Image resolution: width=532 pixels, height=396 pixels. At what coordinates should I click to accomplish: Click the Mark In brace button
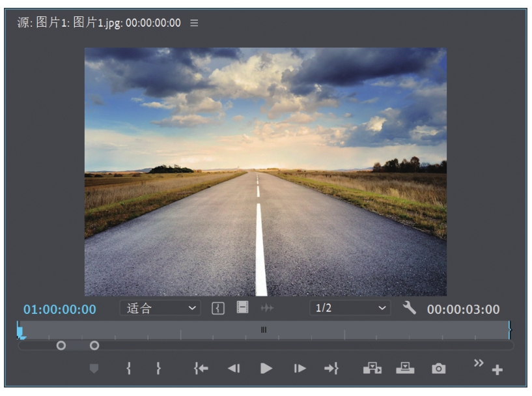pos(129,368)
